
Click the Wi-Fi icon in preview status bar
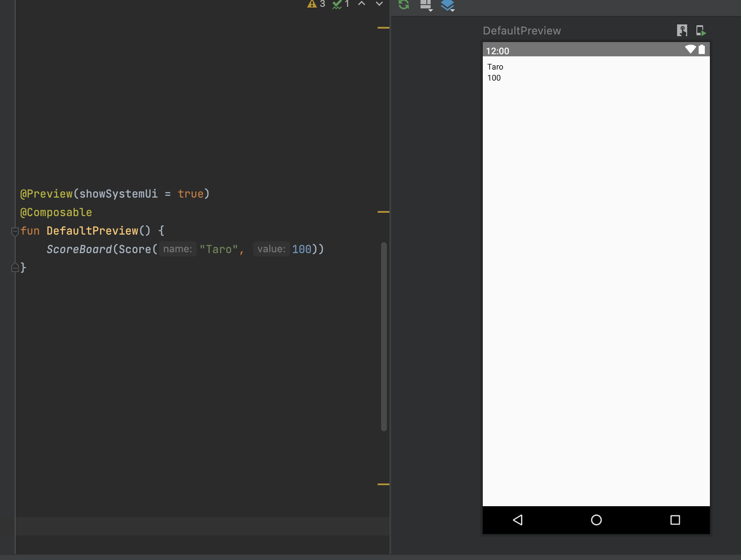coord(691,49)
